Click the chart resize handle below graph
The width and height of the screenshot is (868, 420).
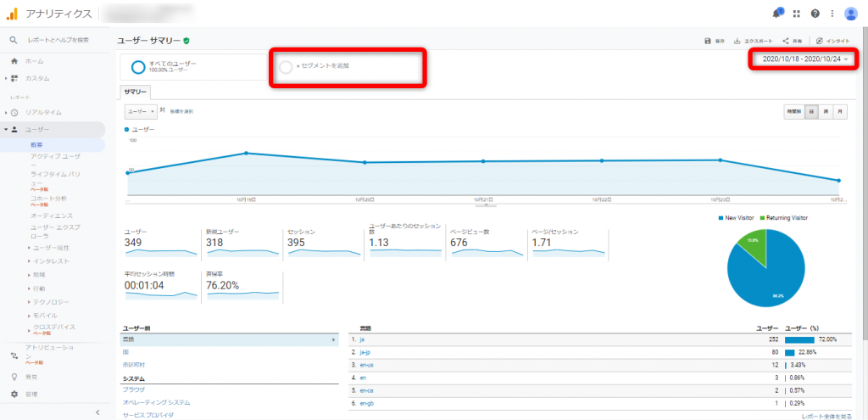pos(486,204)
